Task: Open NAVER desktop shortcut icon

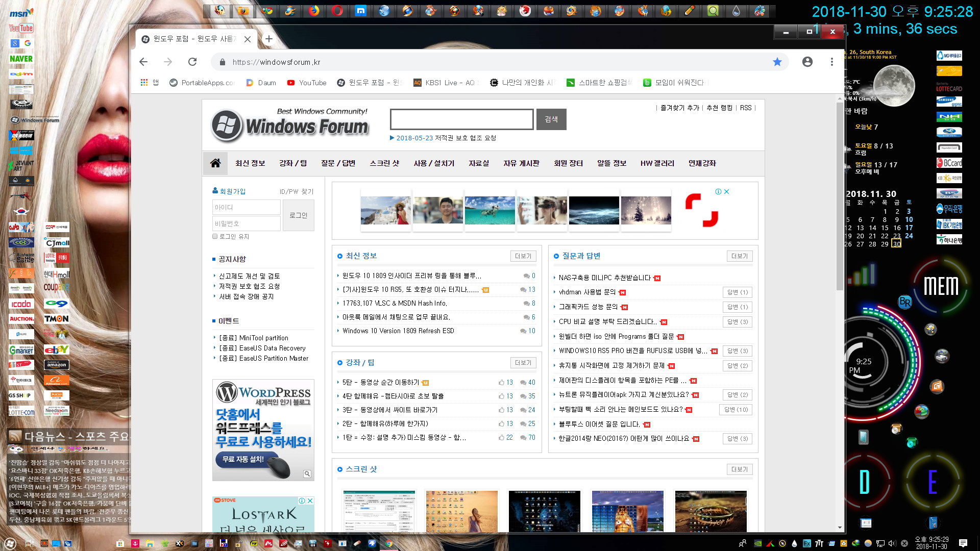Action: [21, 59]
